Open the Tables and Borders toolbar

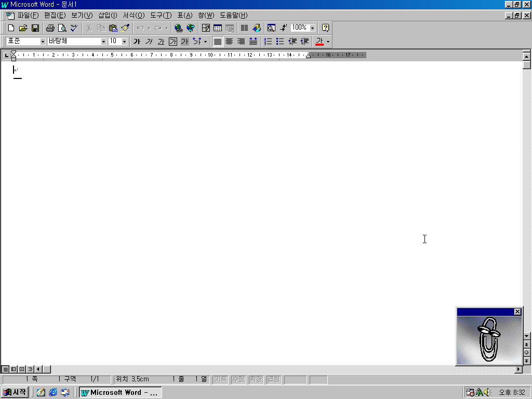click(206, 28)
